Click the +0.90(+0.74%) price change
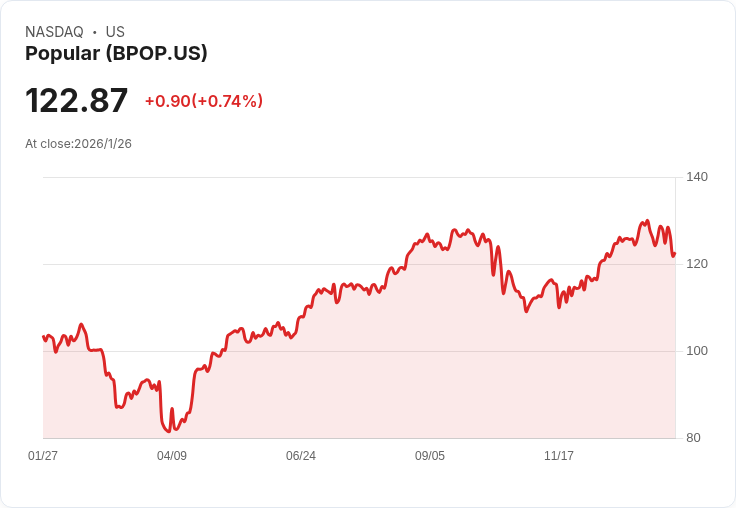 [204, 101]
